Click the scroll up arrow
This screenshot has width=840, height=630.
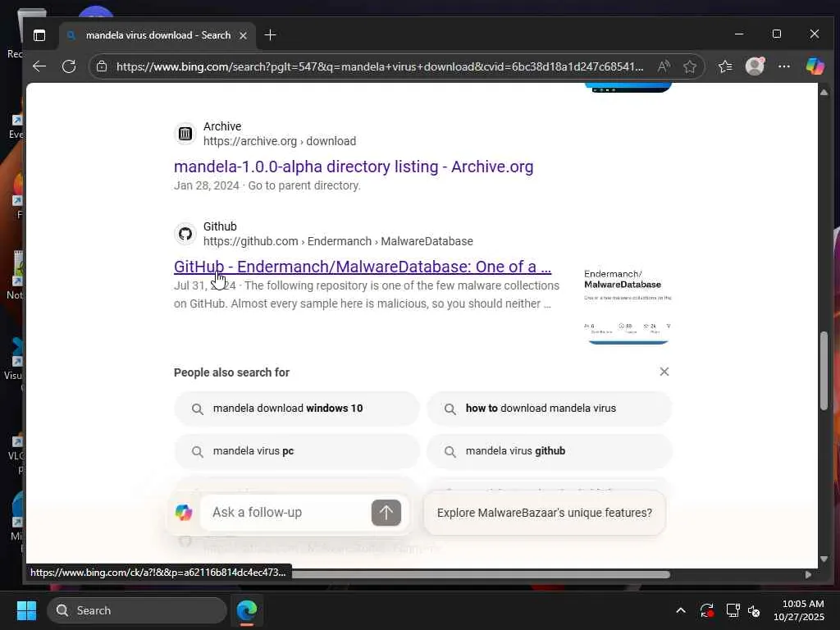click(x=824, y=93)
